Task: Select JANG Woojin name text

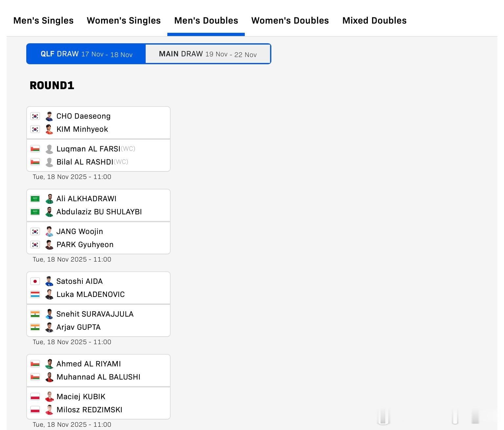Action: 80,231
